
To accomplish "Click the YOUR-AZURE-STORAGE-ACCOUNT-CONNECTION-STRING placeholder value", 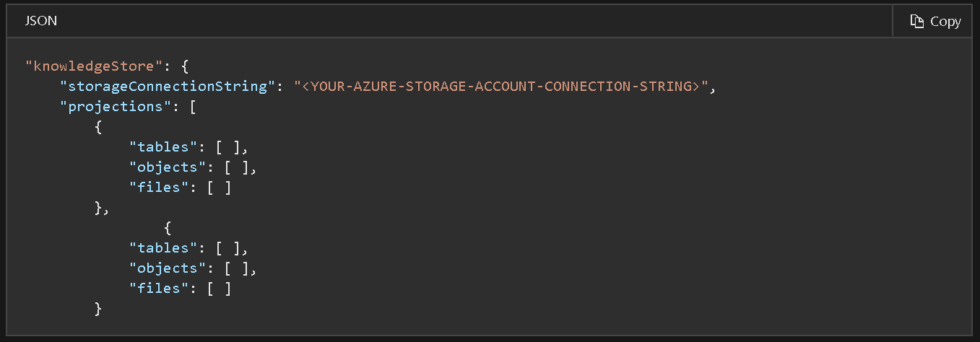I will click(501, 86).
